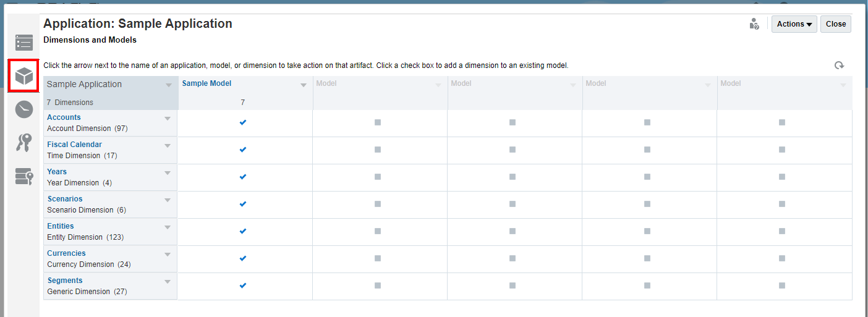Viewport: 868px width, 317px height.
Task: Open the Accounts dimension arrow menu
Action: (168, 118)
